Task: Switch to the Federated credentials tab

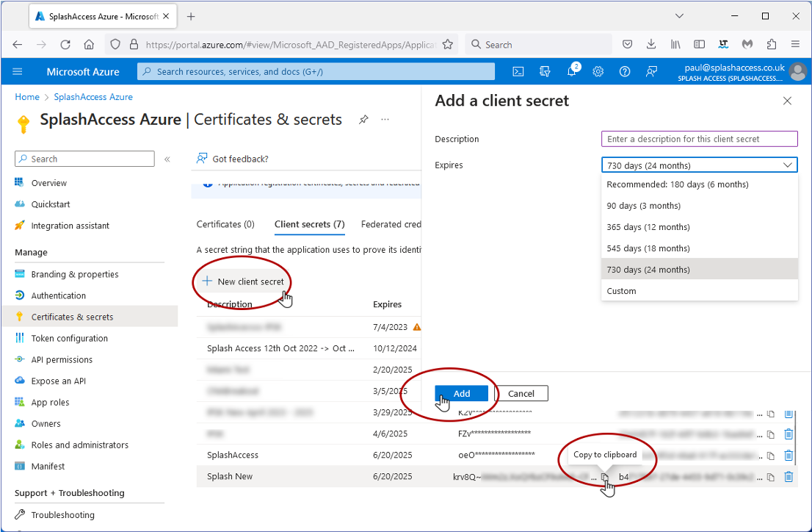Action: coord(391,225)
